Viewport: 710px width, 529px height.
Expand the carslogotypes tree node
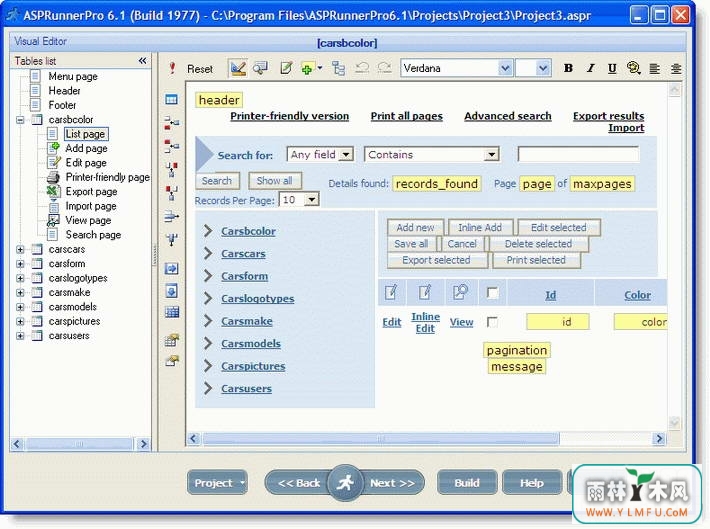click(x=20, y=279)
